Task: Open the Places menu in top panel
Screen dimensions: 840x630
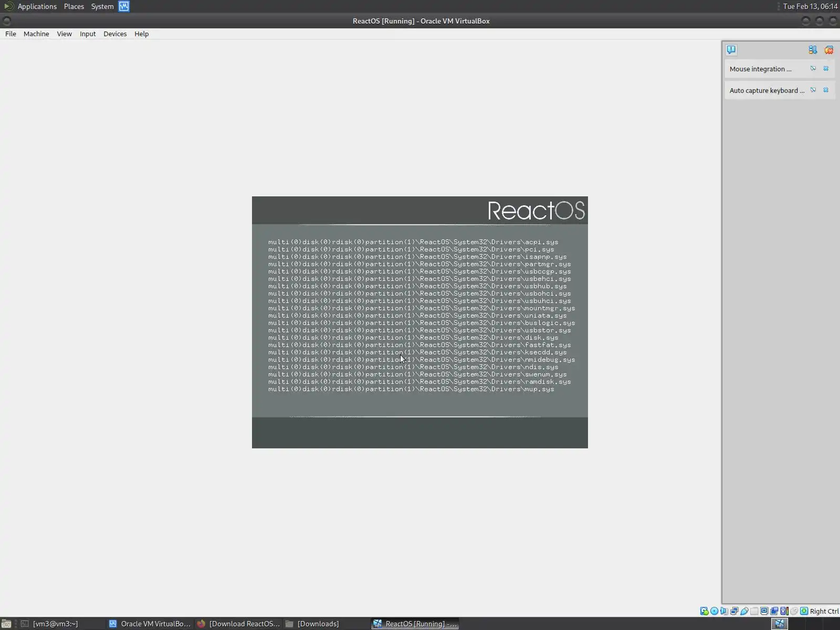Action: tap(74, 6)
